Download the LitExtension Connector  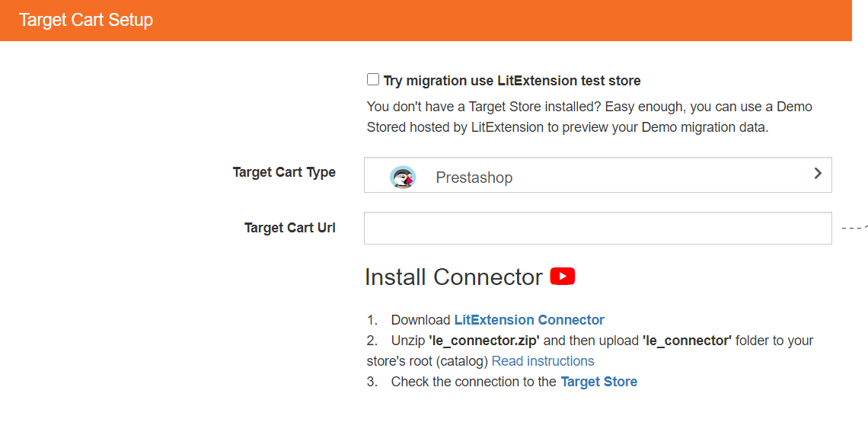[x=529, y=319]
